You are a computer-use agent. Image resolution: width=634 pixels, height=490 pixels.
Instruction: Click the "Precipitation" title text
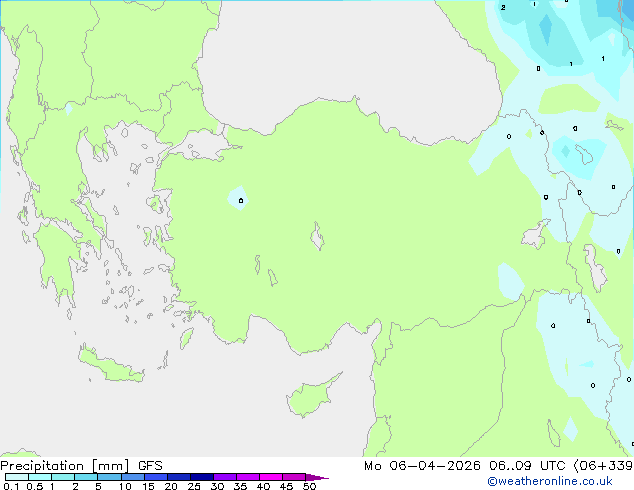(x=42, y=466)
